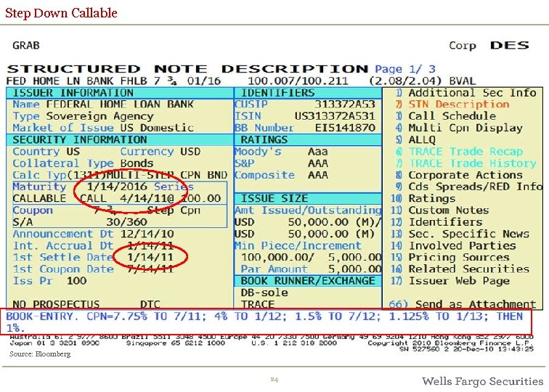Open Pricing Sources entry
549x392 pixels.
(x=450, y=257)
